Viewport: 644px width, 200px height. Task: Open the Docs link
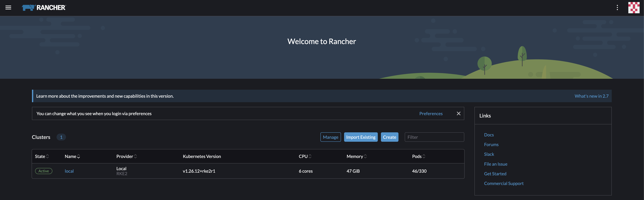489,135
